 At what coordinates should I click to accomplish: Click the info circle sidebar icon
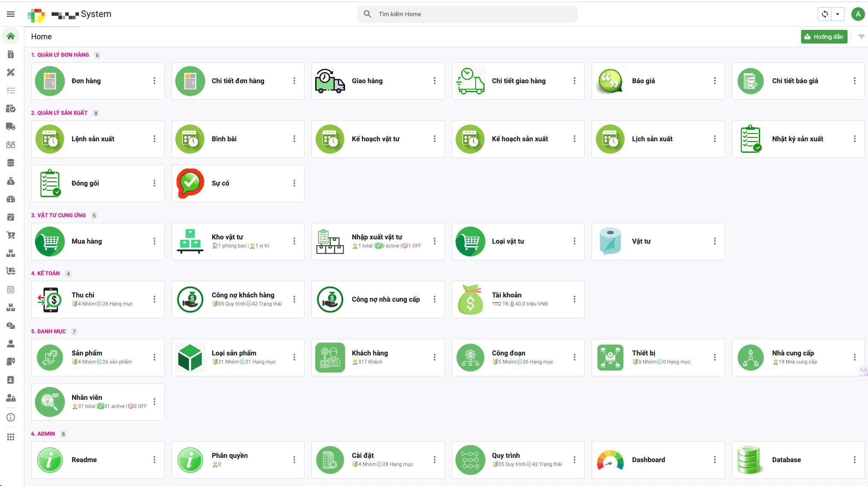(11, 418)
